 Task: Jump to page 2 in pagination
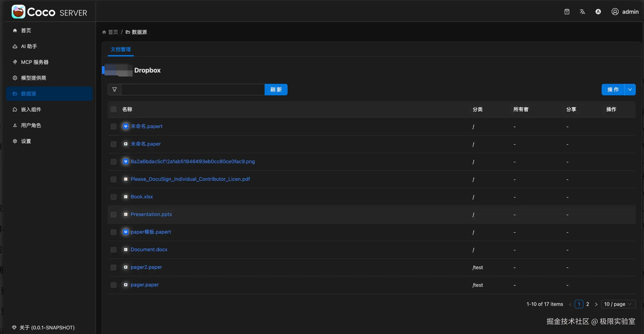(x=587, y=304)
